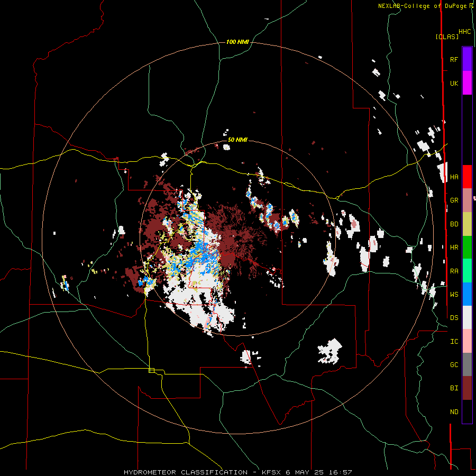Click the HA legend label
Viewport: 476px width, 476px height.
(x=454, y=177)
